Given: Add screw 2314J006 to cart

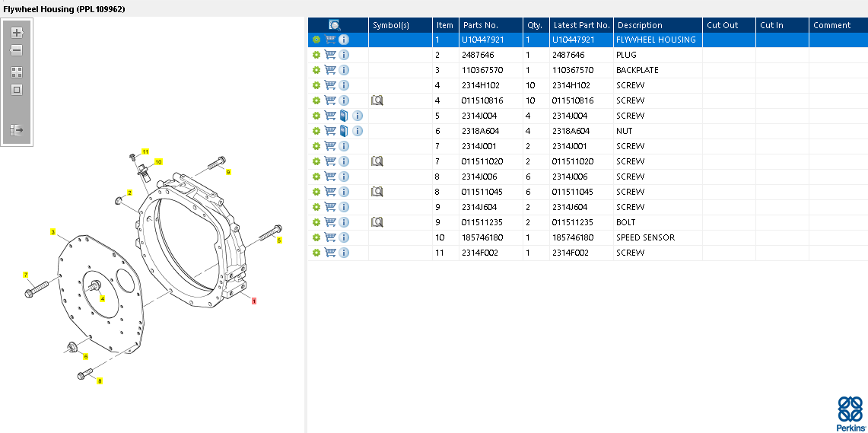Looking at the screenshot, I should click(330, 177).
